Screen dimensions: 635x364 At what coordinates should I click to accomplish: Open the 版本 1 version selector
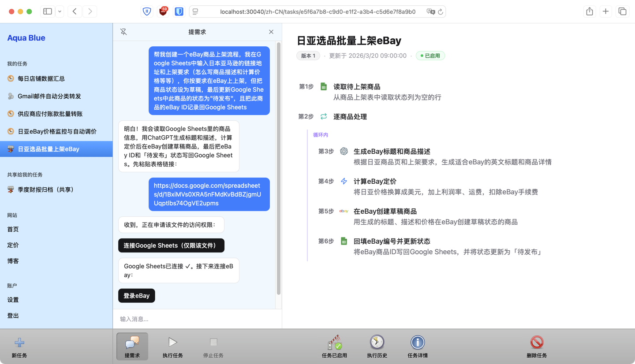(x=308, y=56)
